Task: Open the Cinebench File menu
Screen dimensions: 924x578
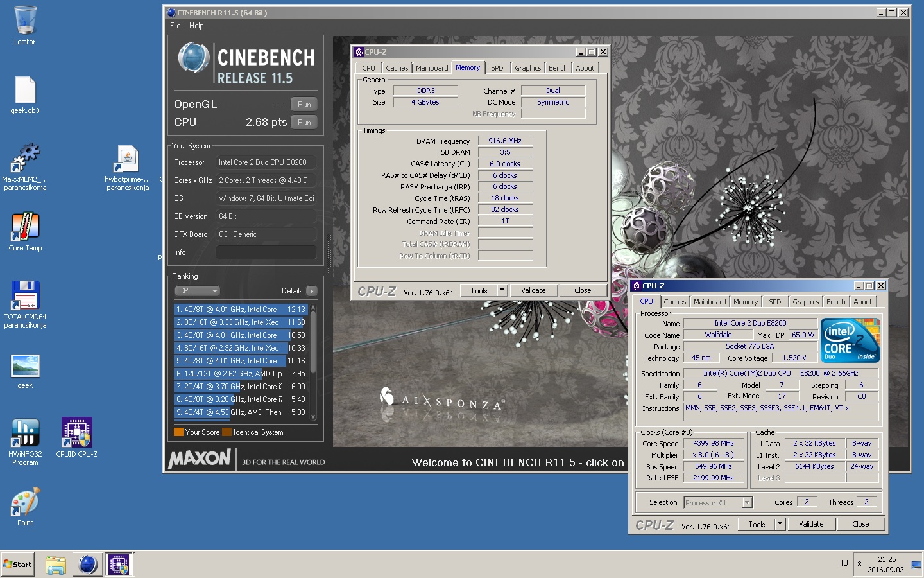Action: tap(175, 26)
